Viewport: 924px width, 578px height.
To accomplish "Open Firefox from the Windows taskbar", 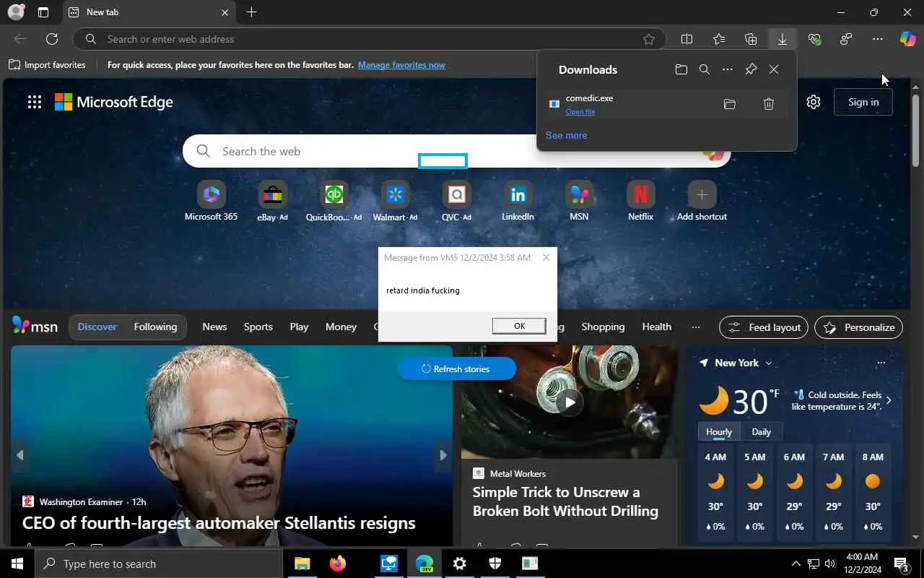I will [337, 564].
